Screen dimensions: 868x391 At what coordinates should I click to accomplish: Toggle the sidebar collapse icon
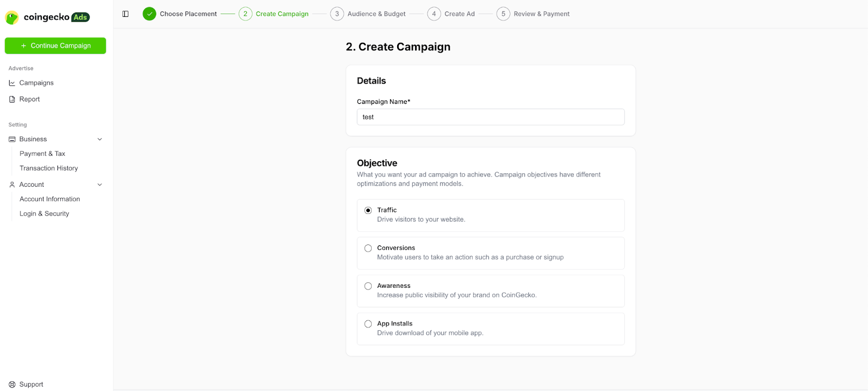point(125,14)
